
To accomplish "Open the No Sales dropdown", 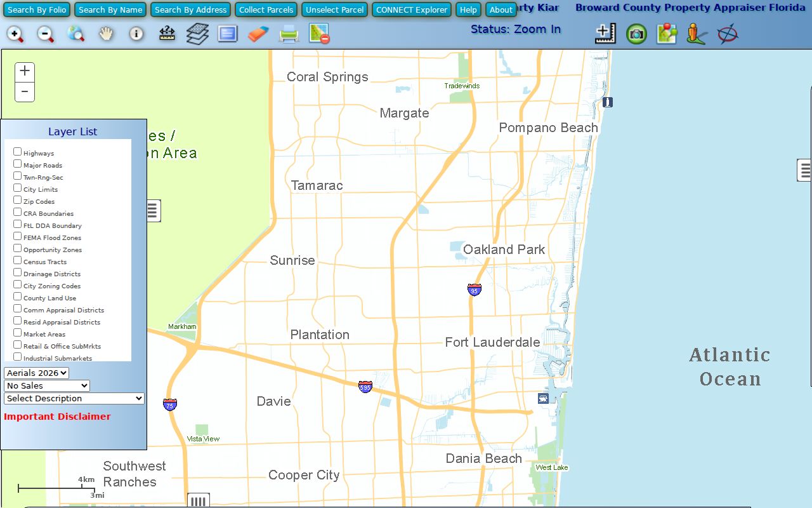I will tap(47, 386).
